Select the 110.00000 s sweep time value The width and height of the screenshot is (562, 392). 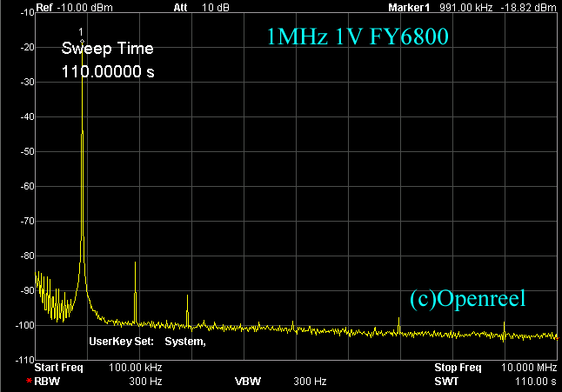coord(108,71)
